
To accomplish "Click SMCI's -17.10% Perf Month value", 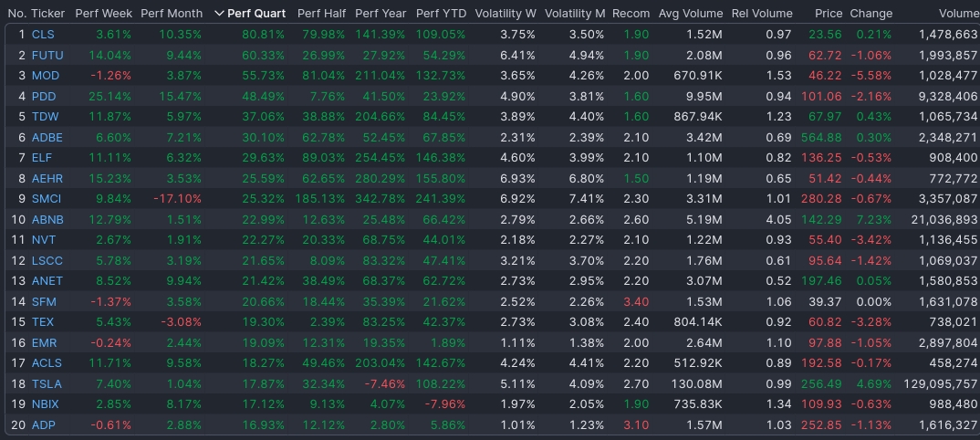I will [178, 199].
